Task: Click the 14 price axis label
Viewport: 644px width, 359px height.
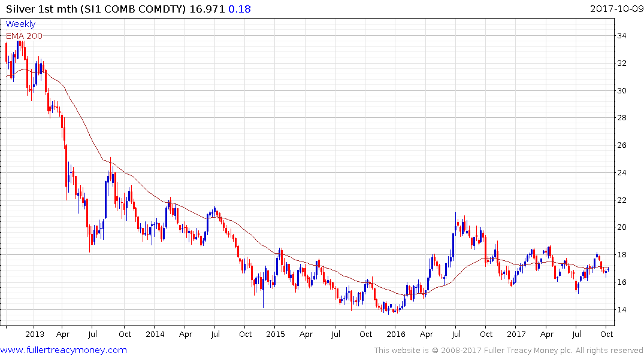Action: 621,310
